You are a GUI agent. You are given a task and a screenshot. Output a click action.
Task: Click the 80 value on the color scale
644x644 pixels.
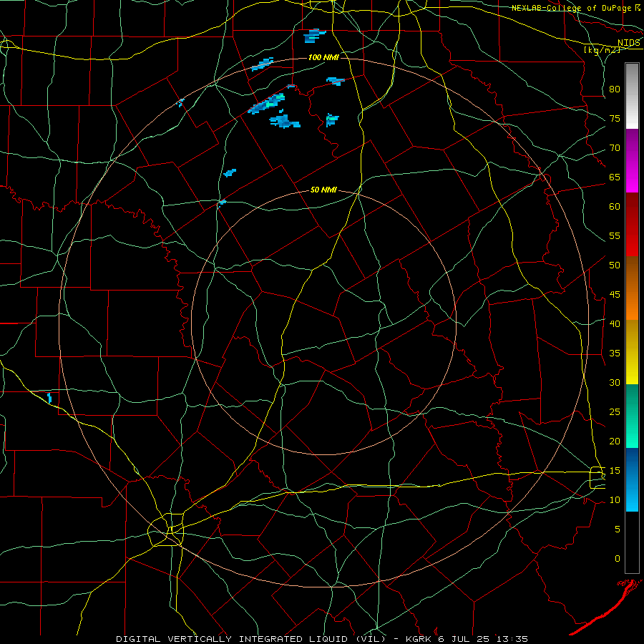(615, 89)
